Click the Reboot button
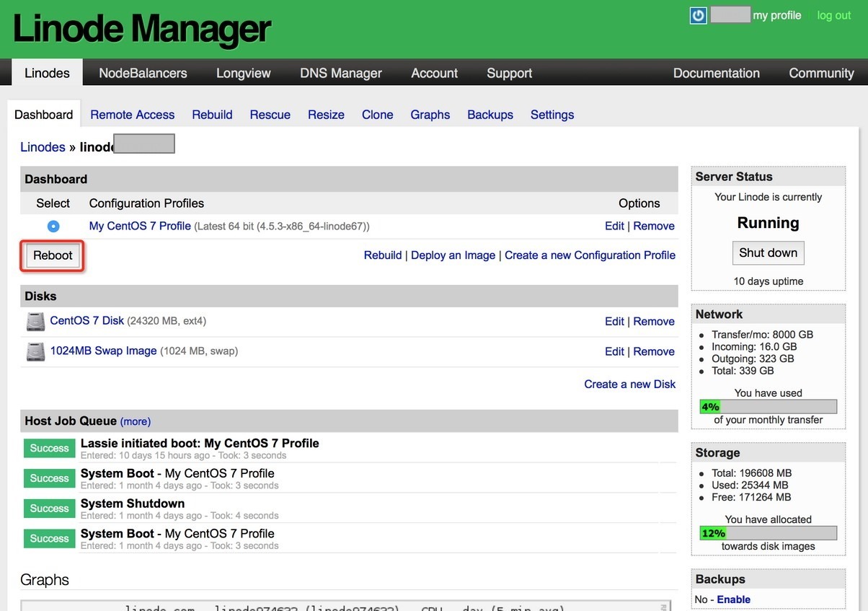Image resolution: width=868 pixels, height=611 pixels. point(53,256)
